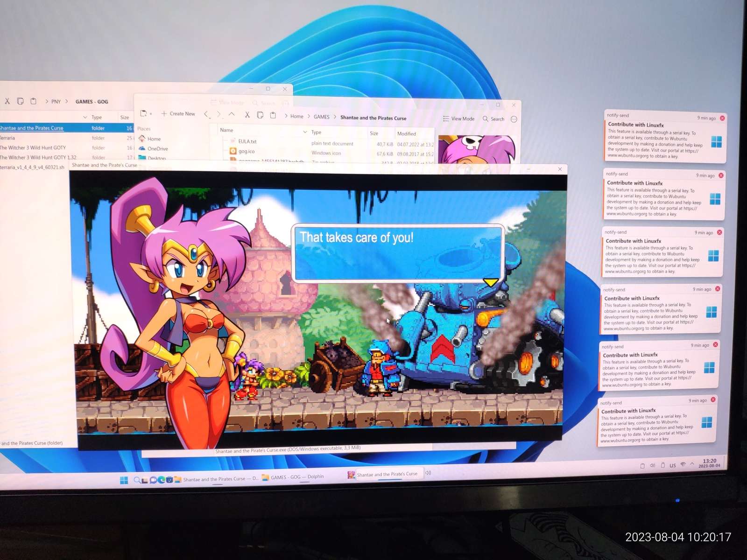Click the Create New button
Screen dimensions: 747x560
click(178, 114)
